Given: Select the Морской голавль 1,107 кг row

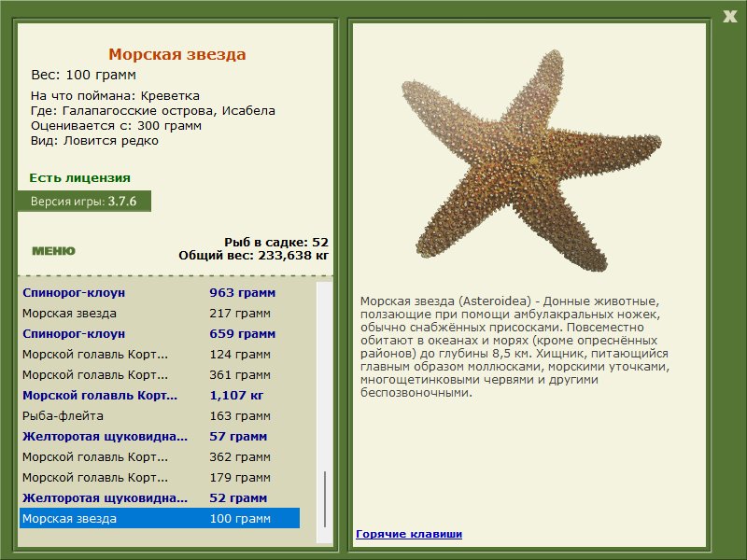Looking at the screenshot, I should pyautogui.click(x=160, y=395).
